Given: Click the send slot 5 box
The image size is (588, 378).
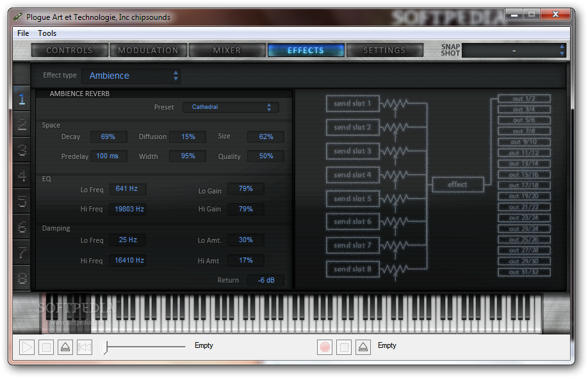Looking at the screenshot, I should pyautogui.click(x=352, y=199).
